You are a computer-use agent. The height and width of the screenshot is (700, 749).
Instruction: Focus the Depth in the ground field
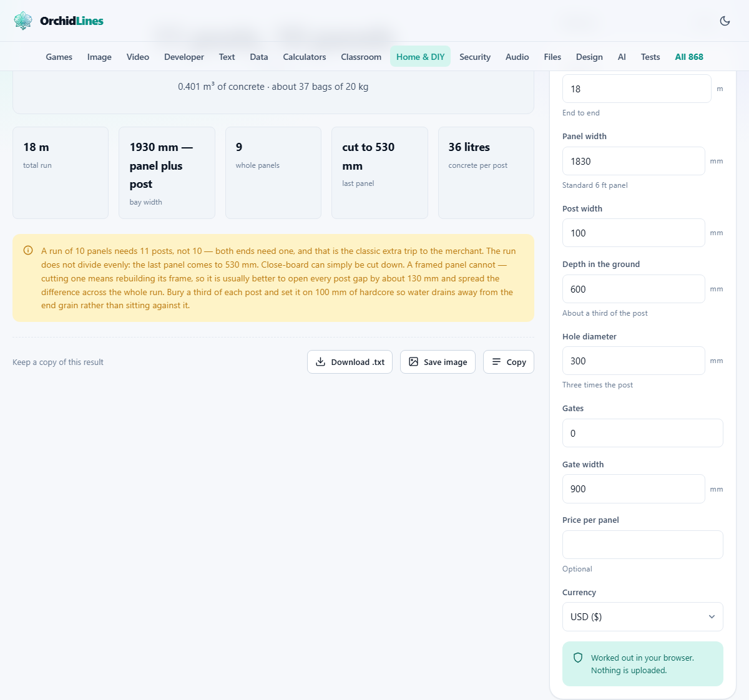click(634, 289)
